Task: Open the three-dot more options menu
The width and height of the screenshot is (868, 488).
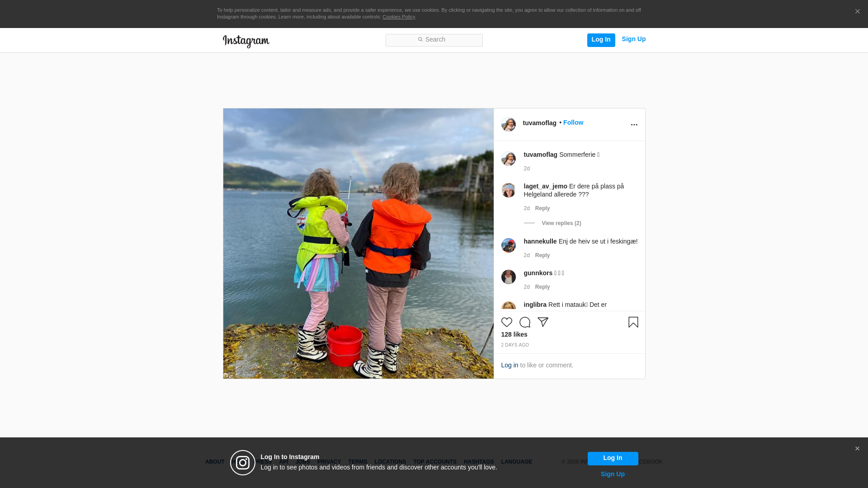Action: [x=634, y=125]
